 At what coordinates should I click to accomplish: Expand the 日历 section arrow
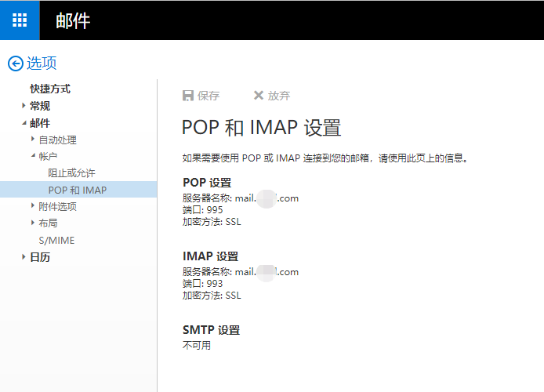(24, 256)
